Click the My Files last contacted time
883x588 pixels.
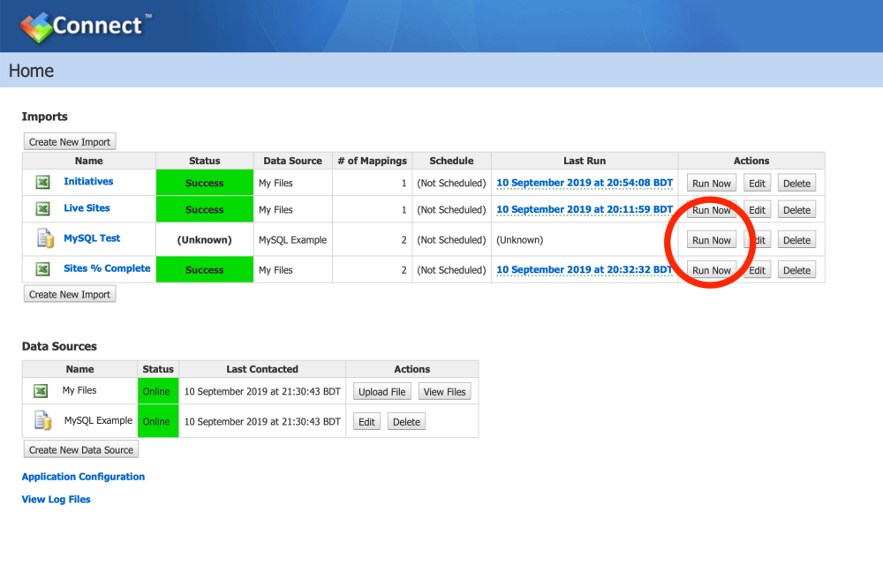coord(262,391)
